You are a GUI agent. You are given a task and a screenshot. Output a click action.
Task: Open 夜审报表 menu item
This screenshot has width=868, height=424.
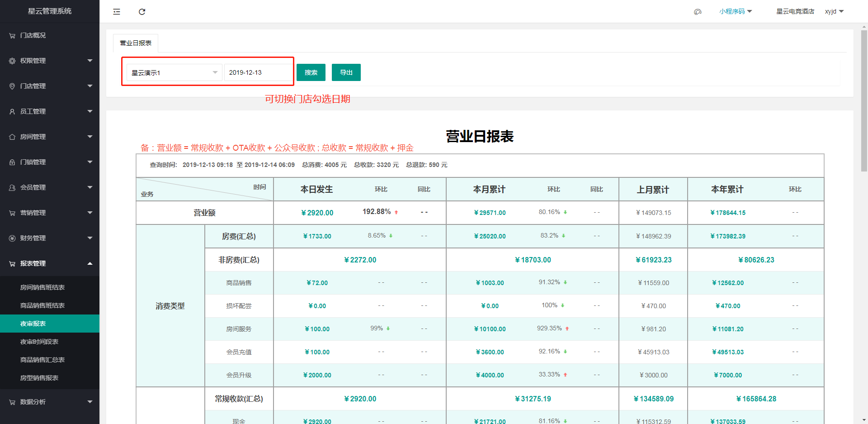[x=50, y=324]
